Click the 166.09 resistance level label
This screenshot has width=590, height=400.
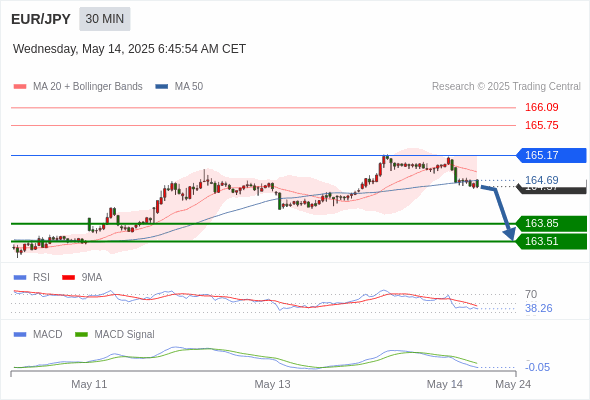point(541,107)
